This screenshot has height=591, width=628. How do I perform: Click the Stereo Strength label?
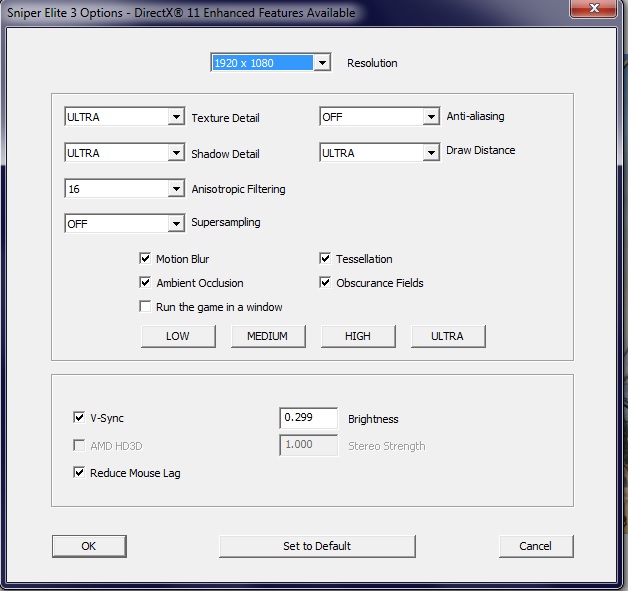coord(386,446)
